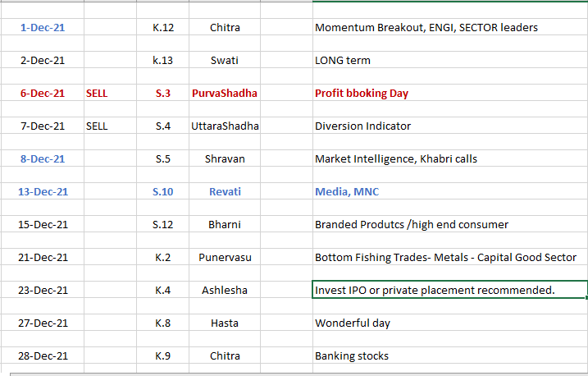This screenshot has width=588, height=376.
Task: Select the date cell 21-Dec-21
Action: 43,258
